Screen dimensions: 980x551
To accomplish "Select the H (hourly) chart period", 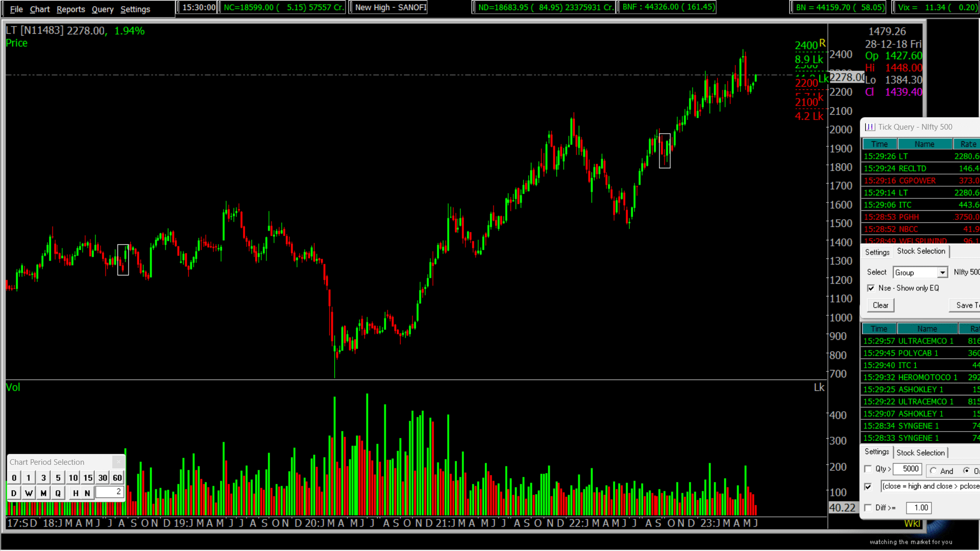I will pyautogui.click(x=75, y=493).
